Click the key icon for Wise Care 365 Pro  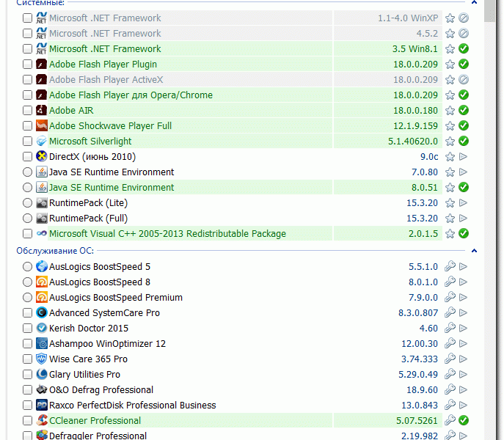coord(450,359)
